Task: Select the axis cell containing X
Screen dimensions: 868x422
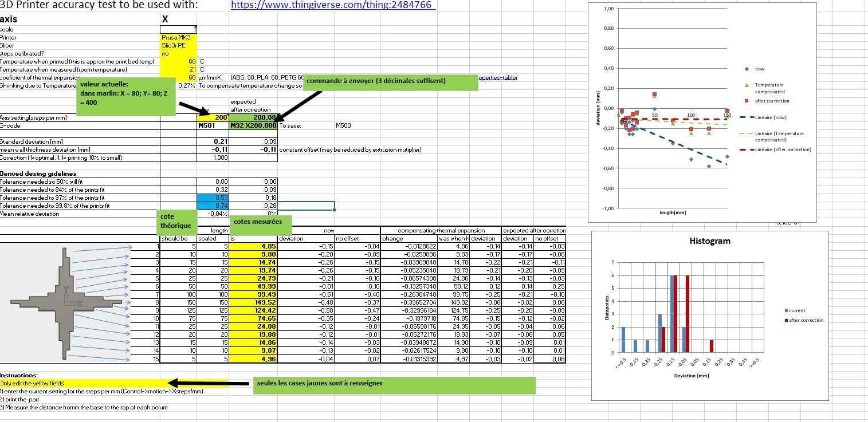Action: [178, 19]
